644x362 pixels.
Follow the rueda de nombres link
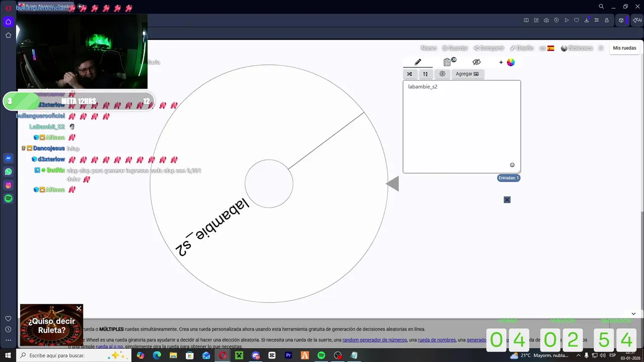(x=437, y=340)
